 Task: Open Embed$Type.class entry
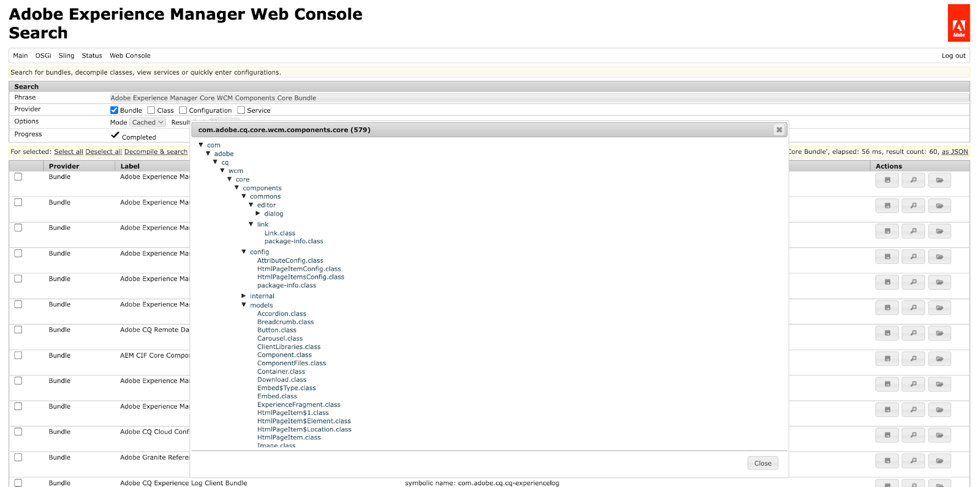pyautogui.click(x=287, y=388)
